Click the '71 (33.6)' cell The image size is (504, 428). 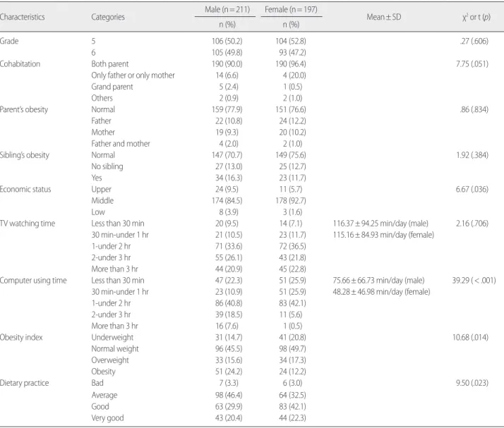(x=229, y=246)
